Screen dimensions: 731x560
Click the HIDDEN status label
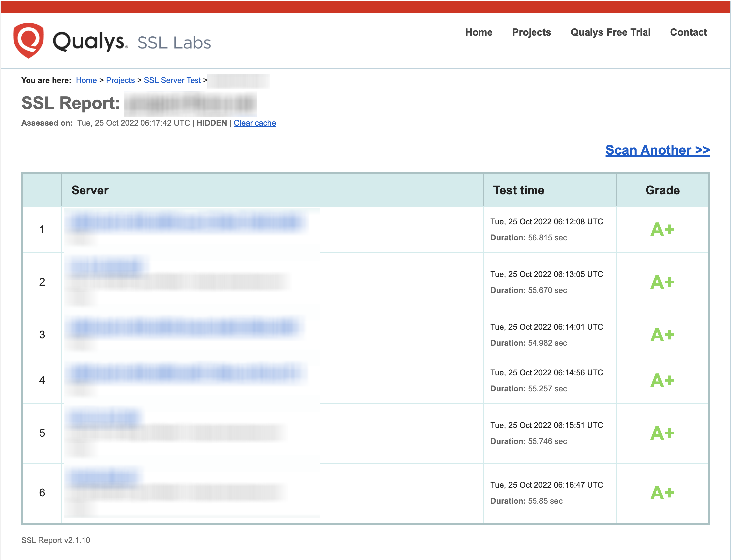[x=212, y=123]
